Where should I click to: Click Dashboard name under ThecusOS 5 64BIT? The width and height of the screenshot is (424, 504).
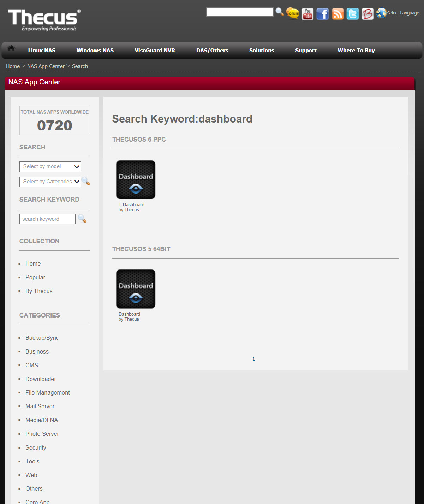[129, 314]
